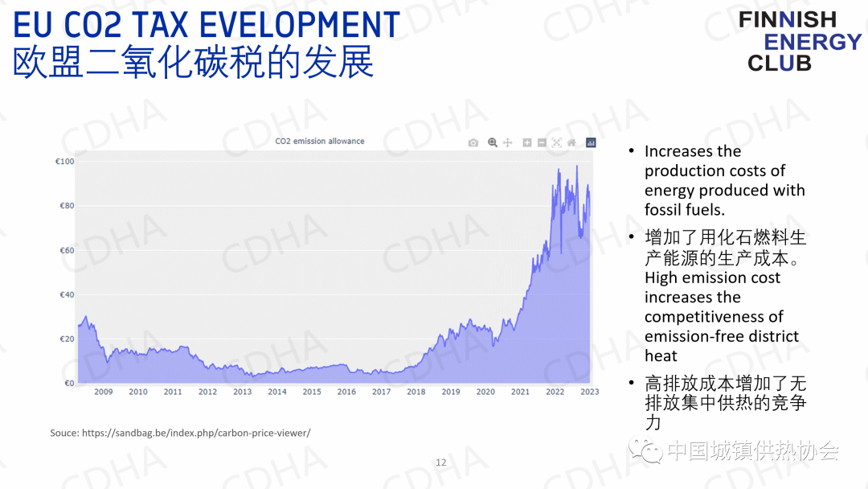Click the €100 label on the y-axis
The image size is (868, 489).
(66, 162)
